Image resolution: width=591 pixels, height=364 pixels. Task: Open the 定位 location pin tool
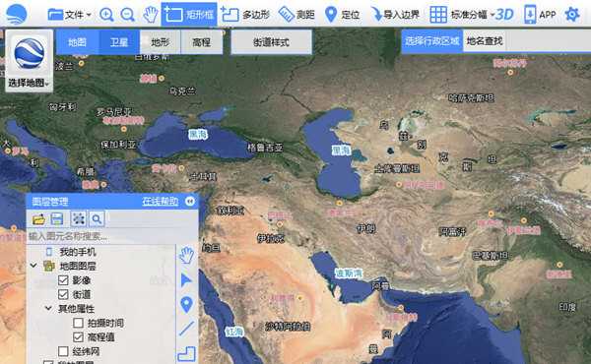click(x=342, y=15)
